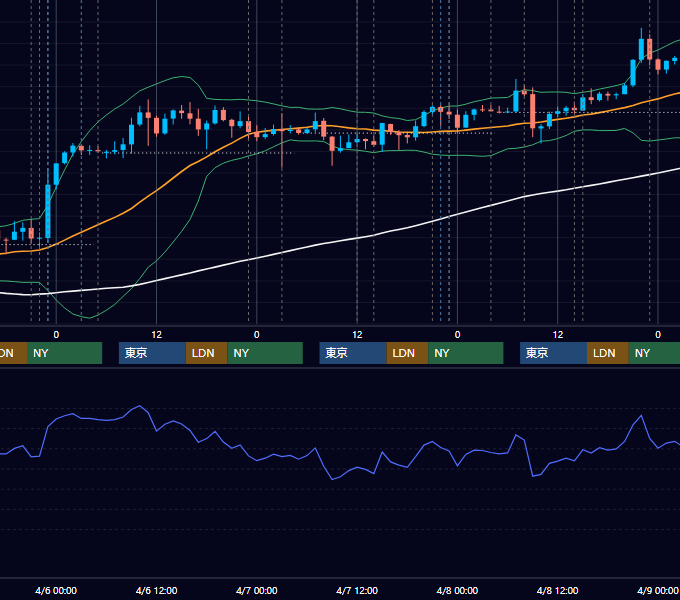The width and height of the screenshot is (680, 600).
Task: Click the 4/8 12:00 date label
Action: (558, 590)
